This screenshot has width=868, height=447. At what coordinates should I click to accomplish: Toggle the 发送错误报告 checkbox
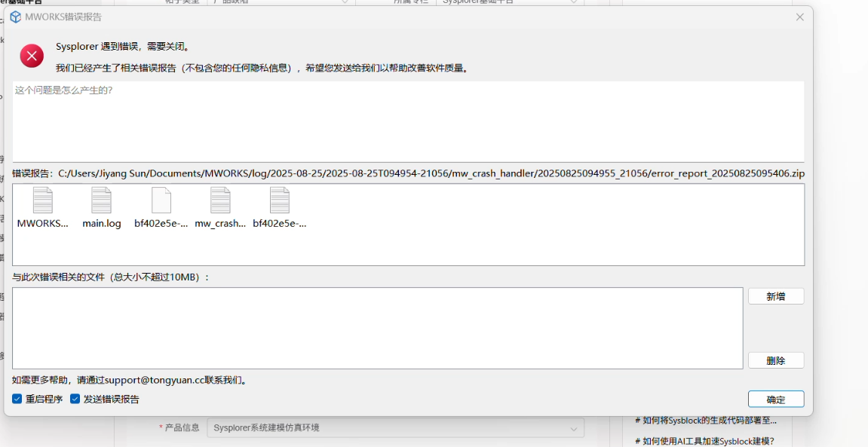[x=75, y=399]
